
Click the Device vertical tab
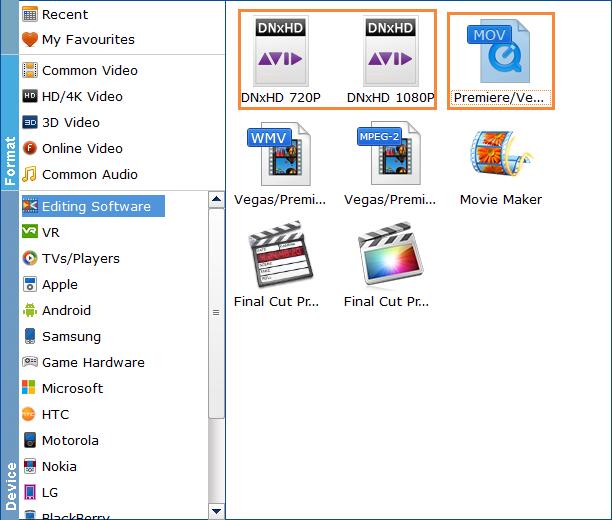[x=10, y=484]
